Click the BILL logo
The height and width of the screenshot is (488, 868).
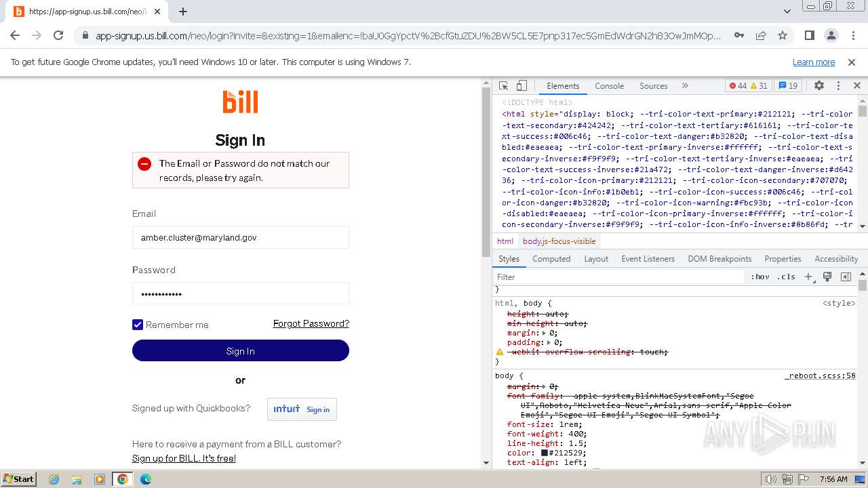click(x=240, y=102)
